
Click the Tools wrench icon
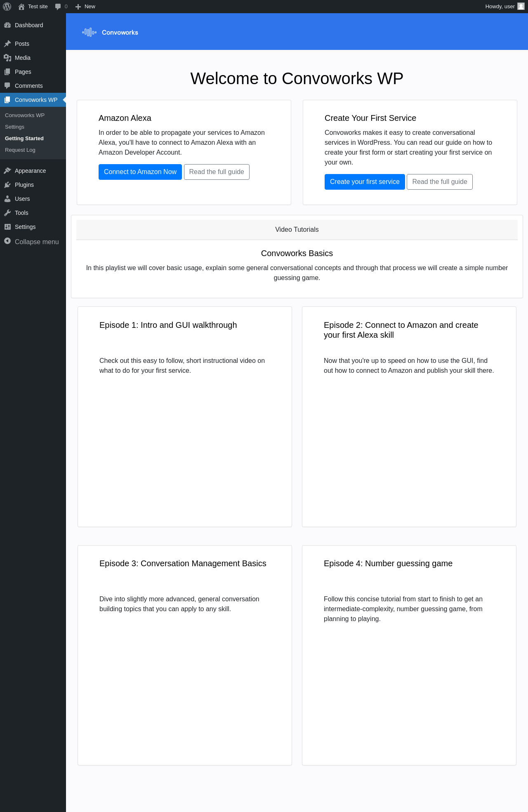[7, 213]
